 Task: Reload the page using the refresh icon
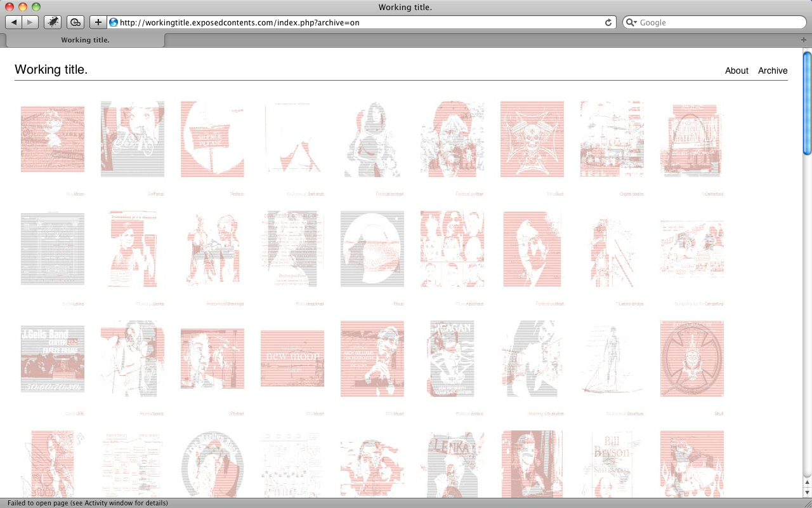coord(608,22)
